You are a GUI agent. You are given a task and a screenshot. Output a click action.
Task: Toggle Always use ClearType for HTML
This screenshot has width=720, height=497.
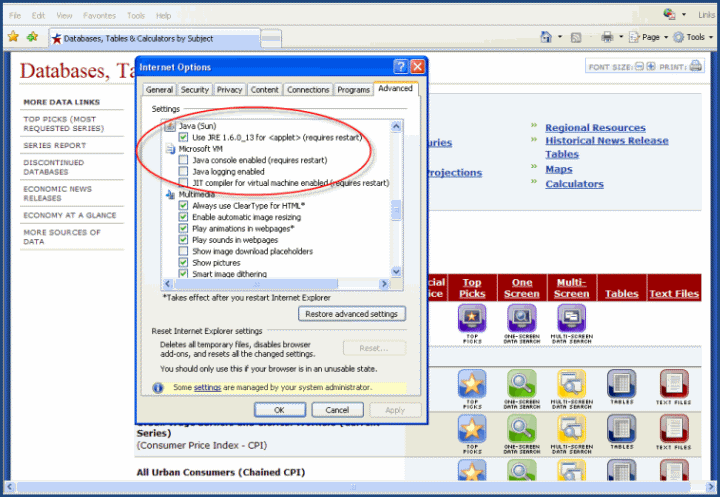[x=183, y=205]
